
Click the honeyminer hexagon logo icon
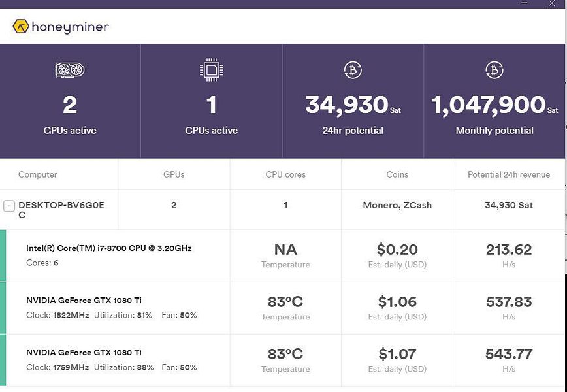(21, 26)
